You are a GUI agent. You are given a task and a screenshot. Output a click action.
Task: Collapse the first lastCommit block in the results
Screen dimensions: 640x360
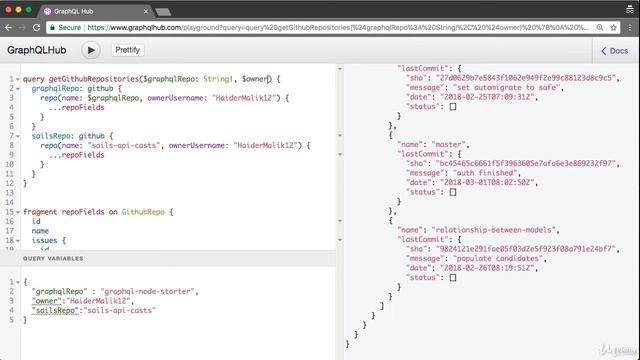[340, 69]
